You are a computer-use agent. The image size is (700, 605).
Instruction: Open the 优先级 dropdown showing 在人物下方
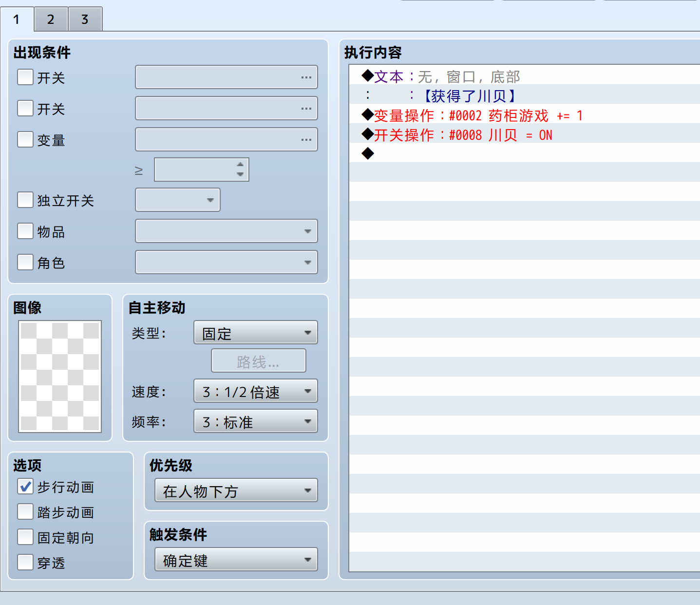click(x=236, y=490)
